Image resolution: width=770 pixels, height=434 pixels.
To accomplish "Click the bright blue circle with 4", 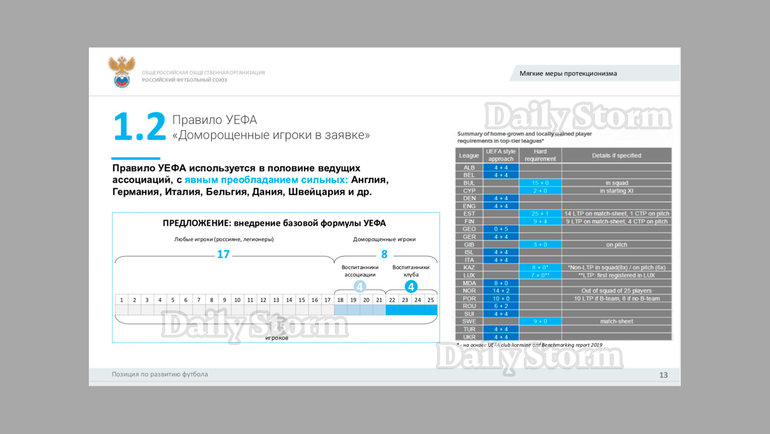I will [x=411, y=287].
